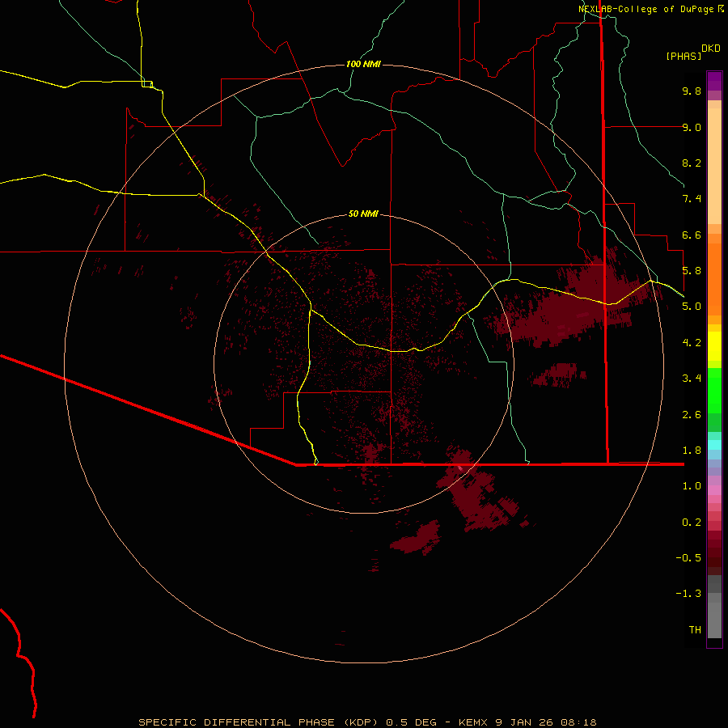Click the 2.6 value on color scale

pos(692,415)
